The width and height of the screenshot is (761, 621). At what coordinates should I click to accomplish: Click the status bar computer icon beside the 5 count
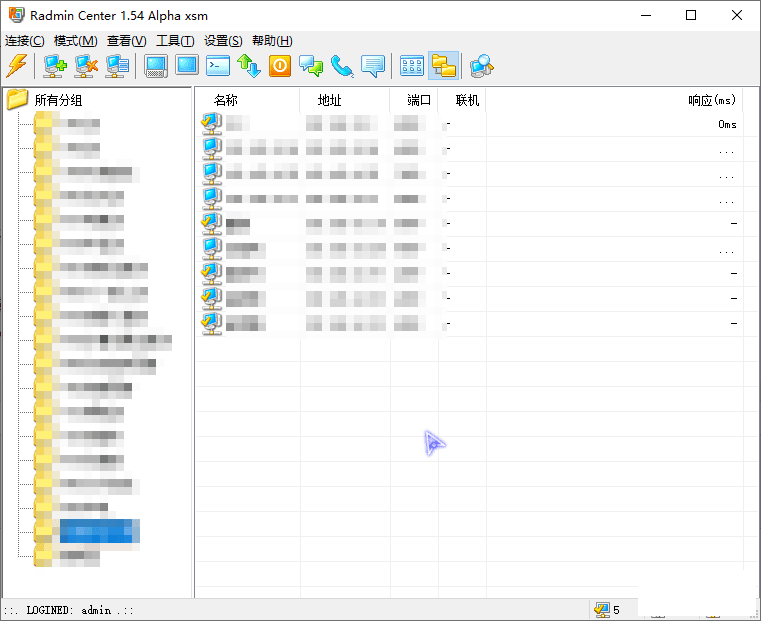point(602,610)
